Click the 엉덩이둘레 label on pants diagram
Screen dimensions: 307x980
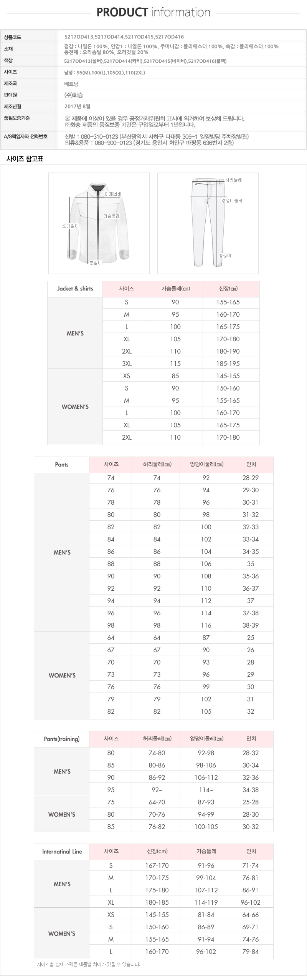point(232,201)
